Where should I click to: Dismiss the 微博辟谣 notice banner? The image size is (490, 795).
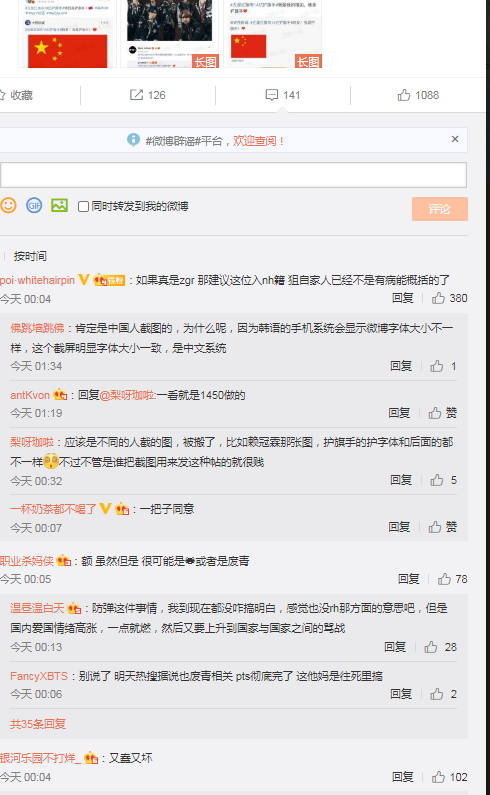(455, 139)
